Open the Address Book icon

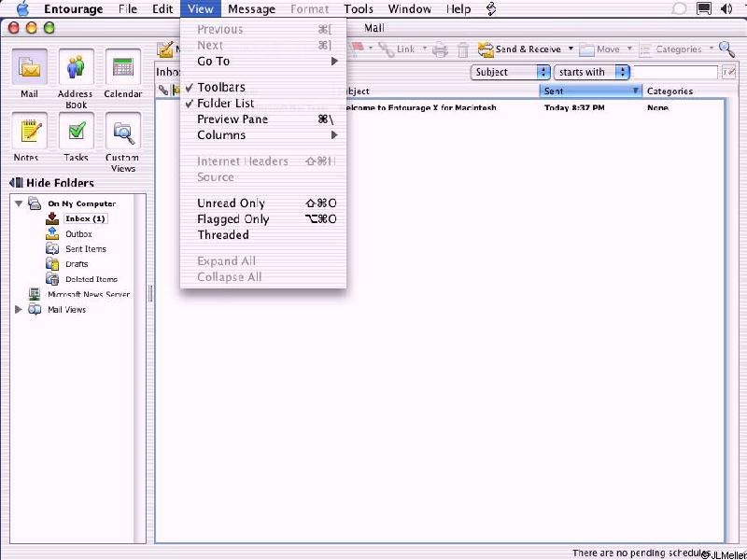[x=76, y=68]
